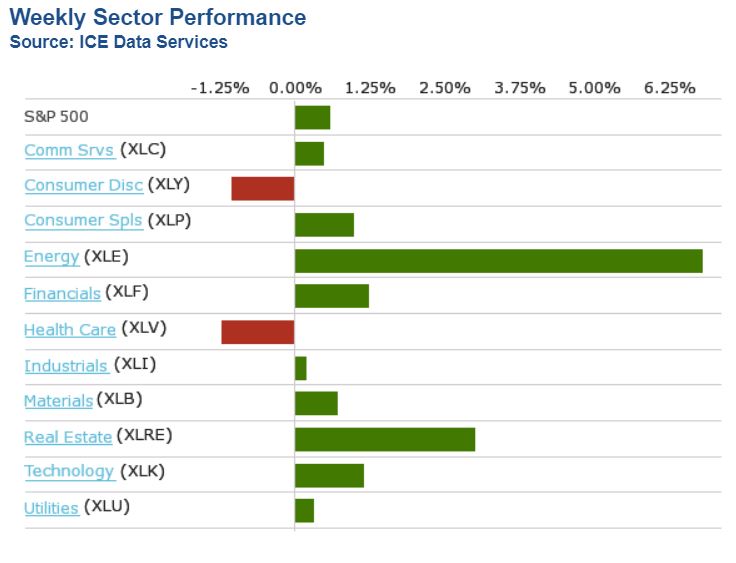Click the Weekly Sector Performance title
The height and width of the screenshot is (563, 736).
158,18
